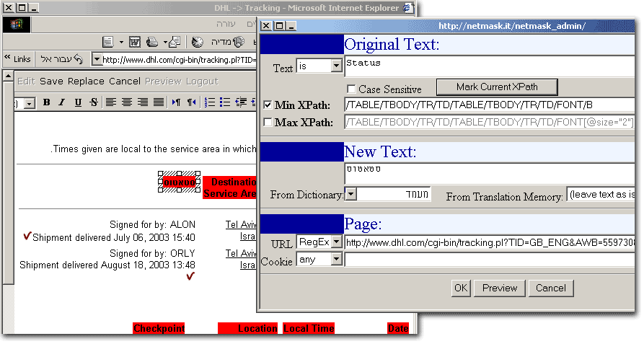Enable the Max XPath checkbox

click(x=268, y=123)
